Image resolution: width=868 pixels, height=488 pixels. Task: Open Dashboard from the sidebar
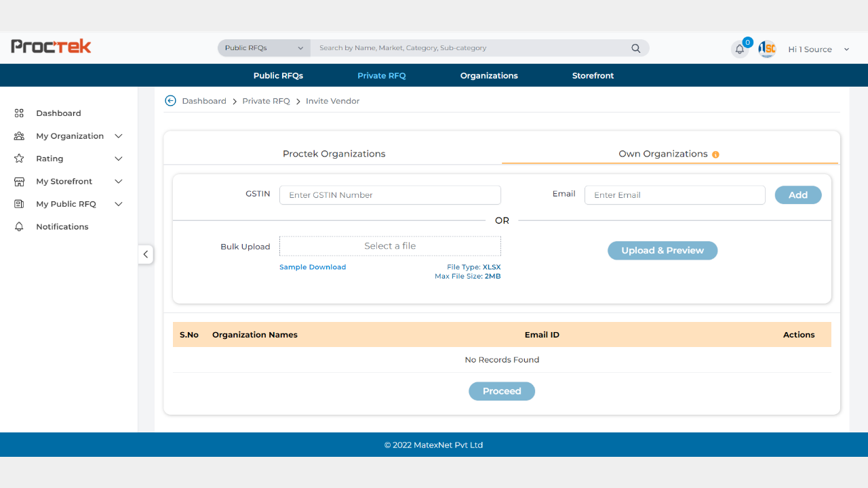coord(58,113)
